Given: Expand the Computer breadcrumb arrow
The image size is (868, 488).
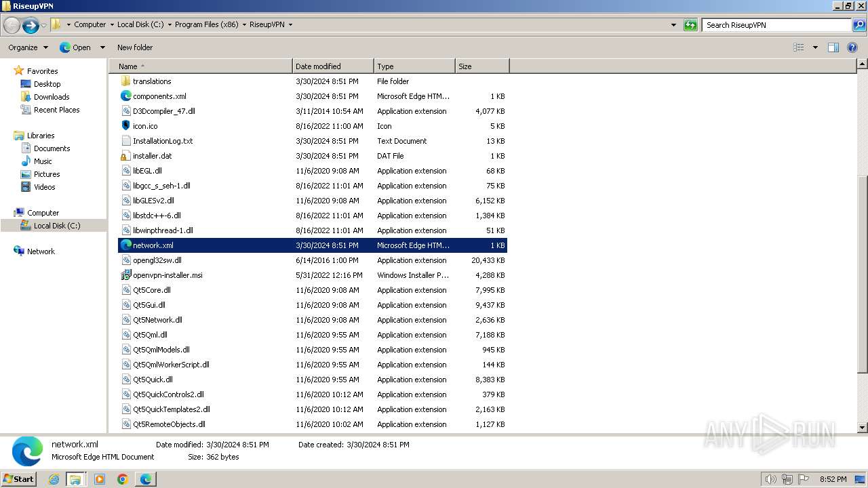Looking at the screenshot, I should tap(112, 24).
